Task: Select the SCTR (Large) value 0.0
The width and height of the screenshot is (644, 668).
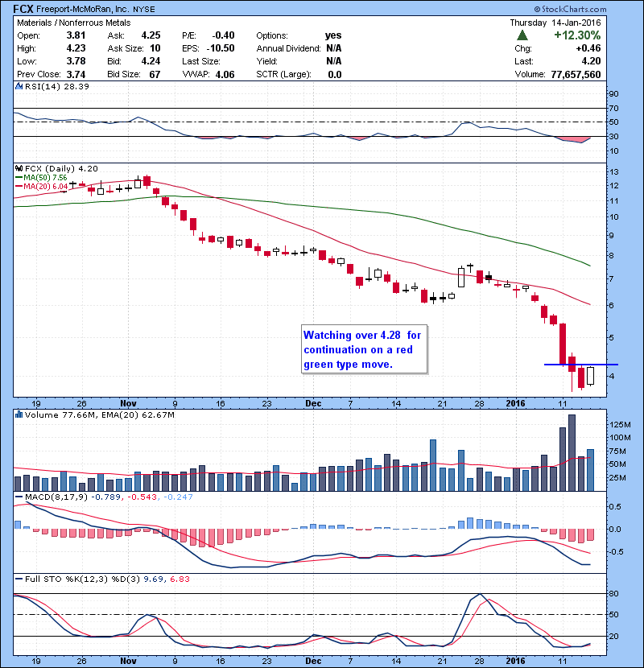Action: [x=335, y=74]
